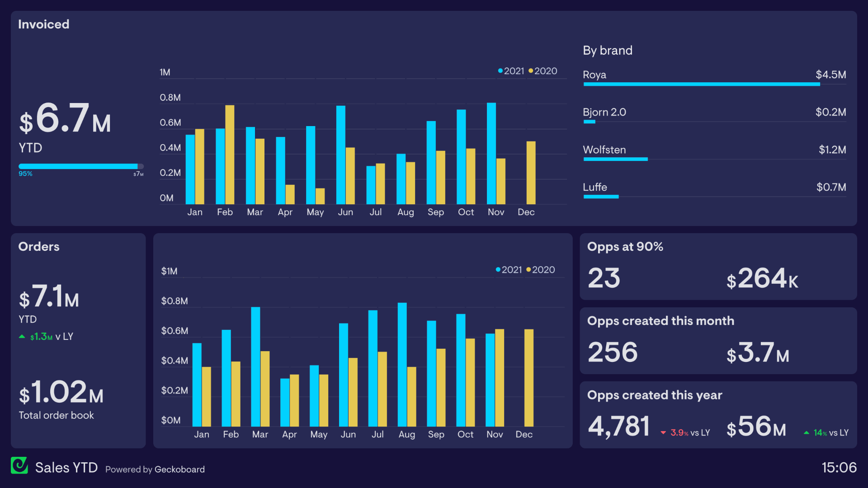Viewport: 868px width, 488px height.
Task: Select the Invoiced panel title
Action: click(x=45, y=23)
